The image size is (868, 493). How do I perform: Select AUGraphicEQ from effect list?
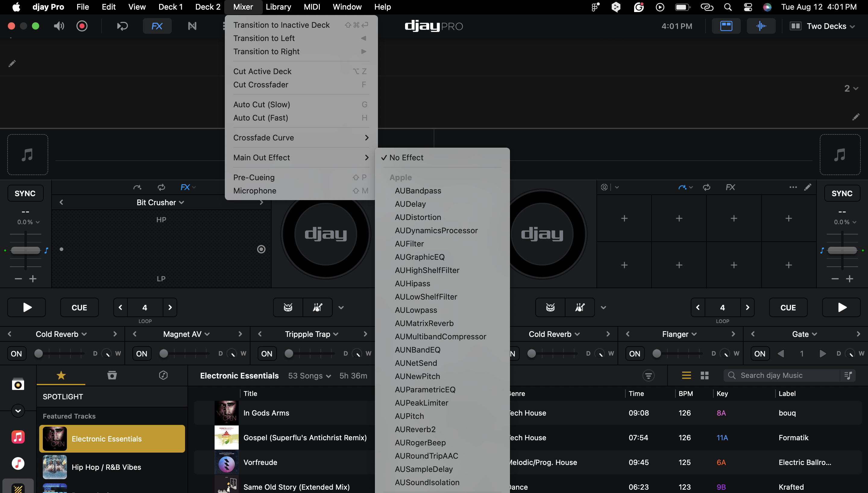(420, 257)
